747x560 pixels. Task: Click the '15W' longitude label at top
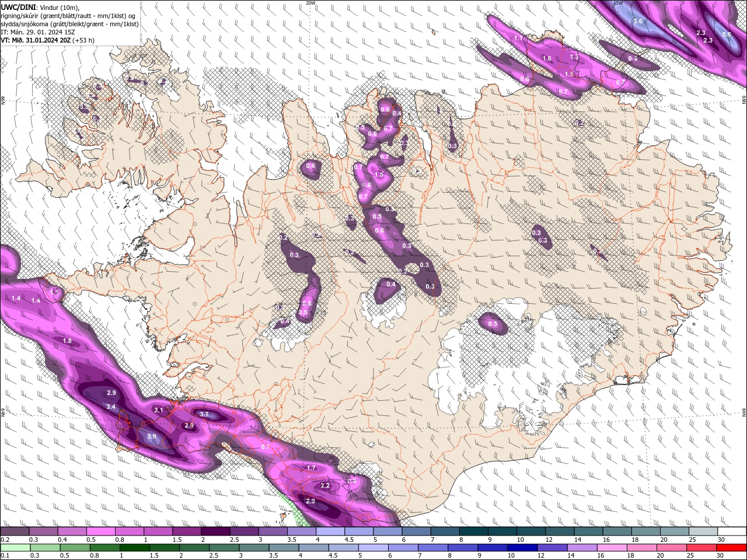[619, 3]
